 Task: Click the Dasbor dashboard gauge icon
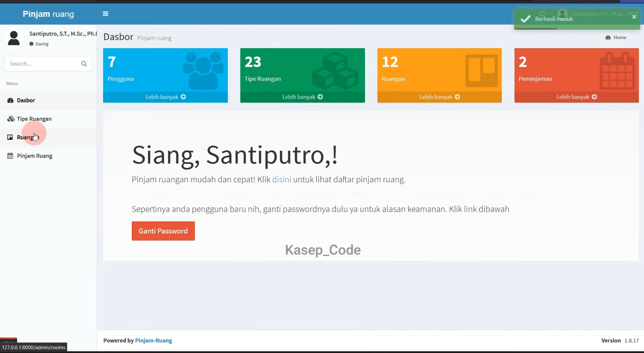point(10,100)
